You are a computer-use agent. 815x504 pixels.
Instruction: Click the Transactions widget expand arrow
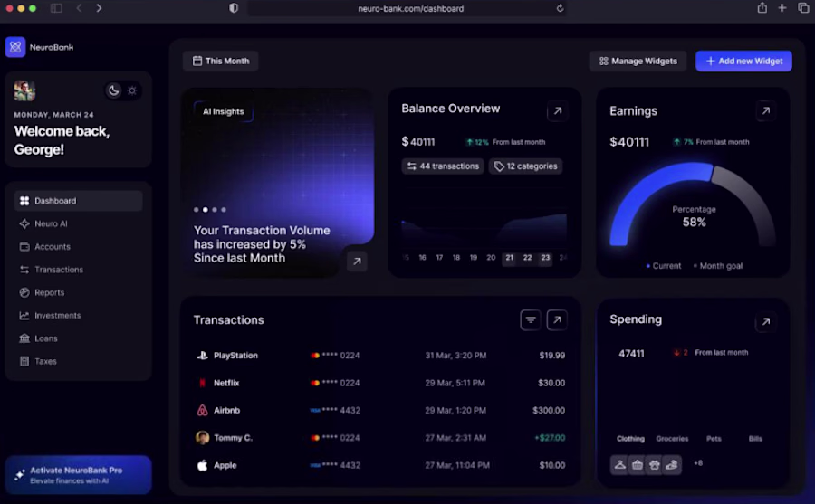[557, 320]
